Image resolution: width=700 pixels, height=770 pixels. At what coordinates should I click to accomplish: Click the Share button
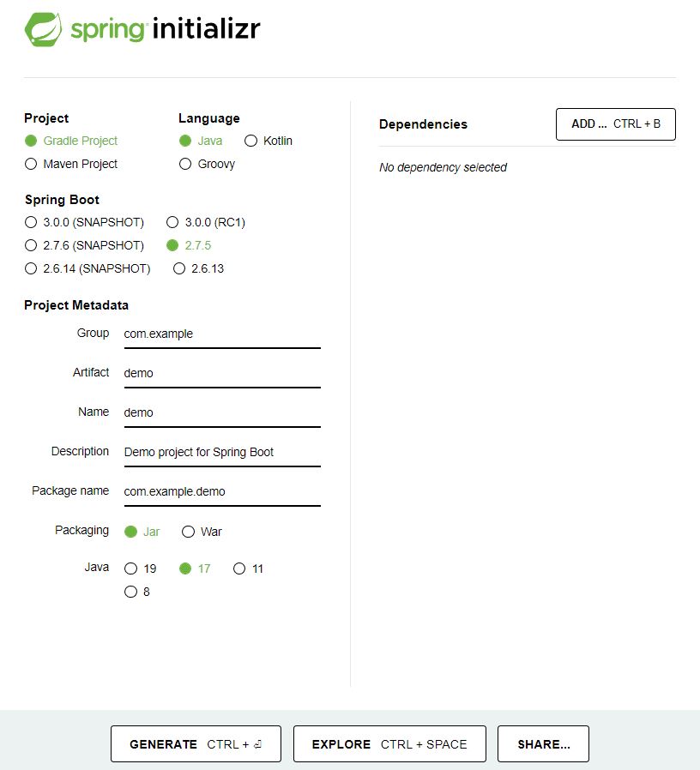543,744
